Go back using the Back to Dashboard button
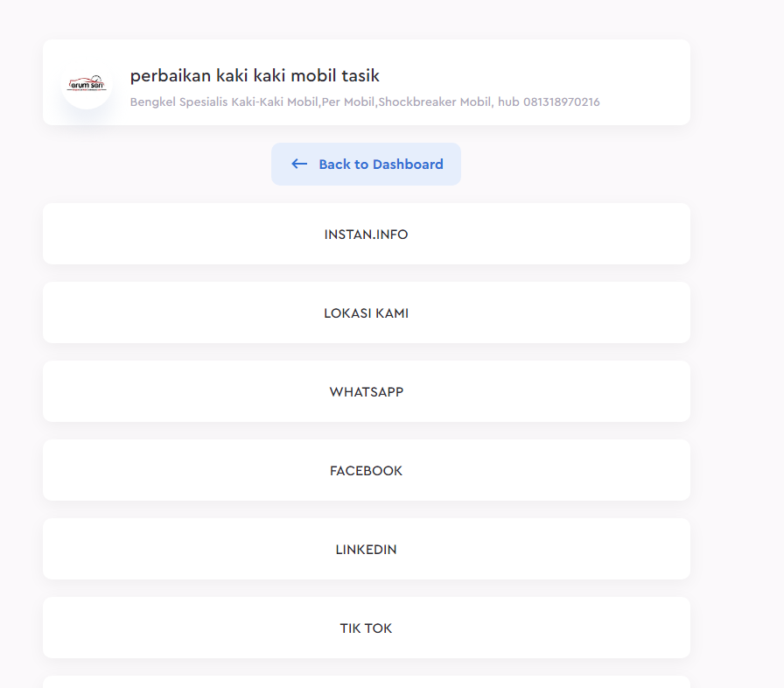 [366, 164]
